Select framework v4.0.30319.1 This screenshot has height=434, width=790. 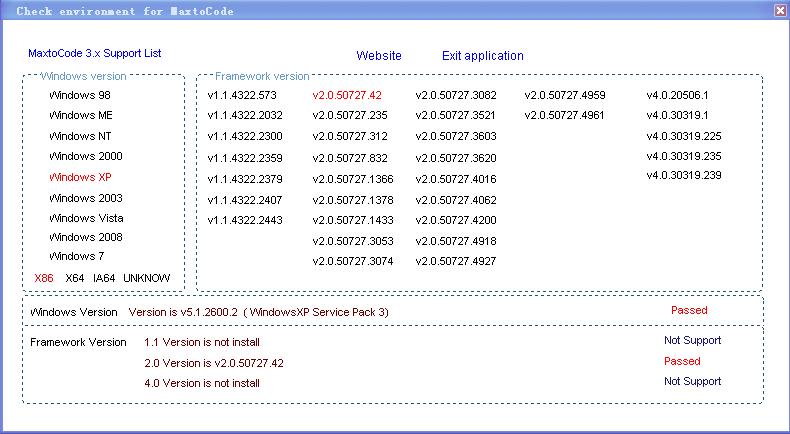[677, 115]
